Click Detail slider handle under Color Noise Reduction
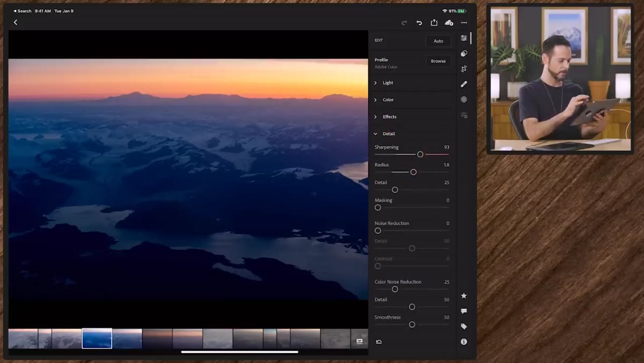The height and width of the screenshot is (363, 644). click(x=412, y=307)
